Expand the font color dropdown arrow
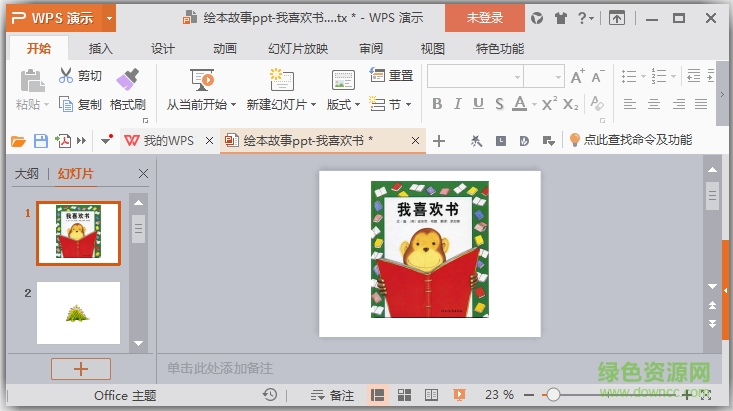733x411 pixels. 534,104
